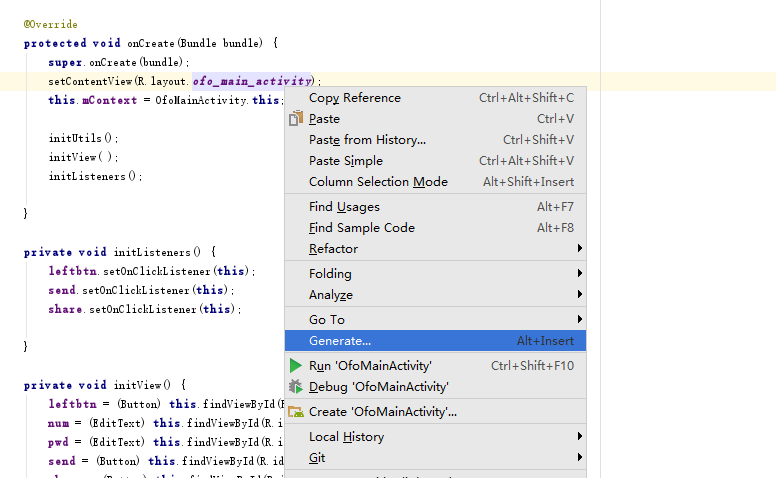The width and height of the screenshot is (776, 478).
Task: Open the Git submenu arrow
Action: click(579, 458)
